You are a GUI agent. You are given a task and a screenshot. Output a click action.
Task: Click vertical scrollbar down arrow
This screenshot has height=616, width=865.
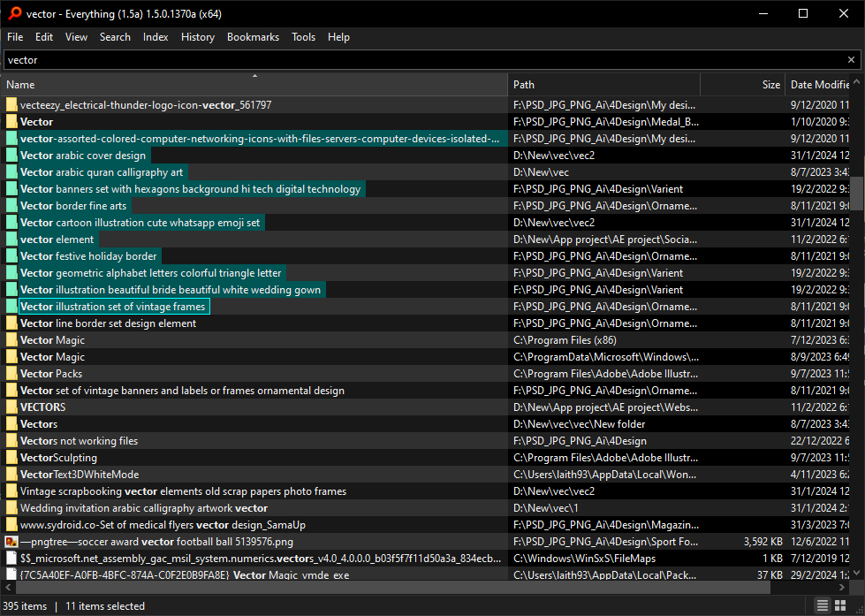tap(856, 573)
